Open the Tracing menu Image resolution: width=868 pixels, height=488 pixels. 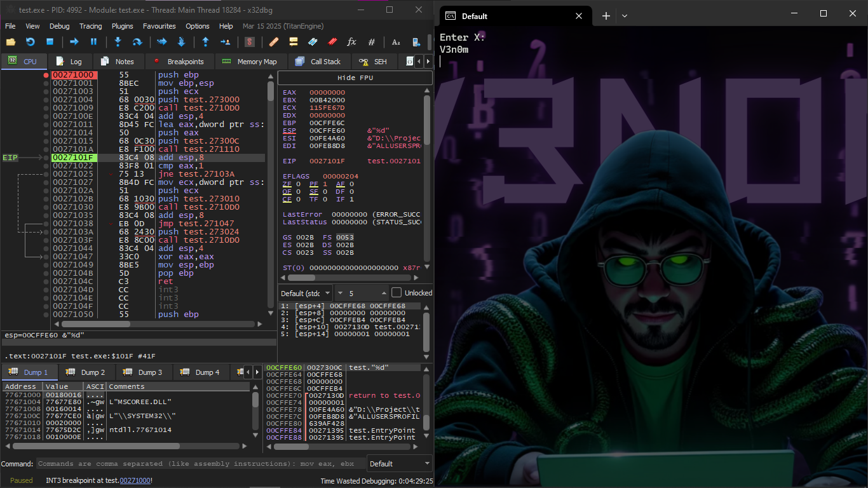[x=90, y=26]
